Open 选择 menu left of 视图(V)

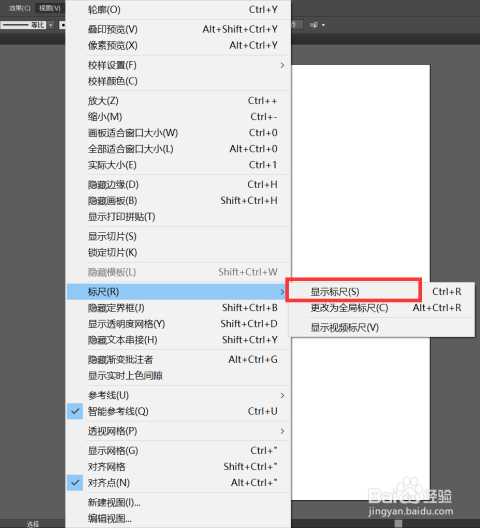point(20,8)
